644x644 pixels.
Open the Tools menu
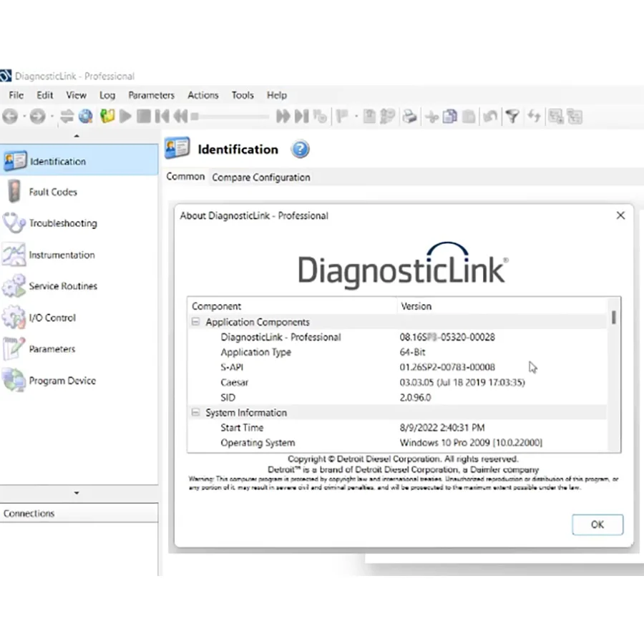pos(243,95)
